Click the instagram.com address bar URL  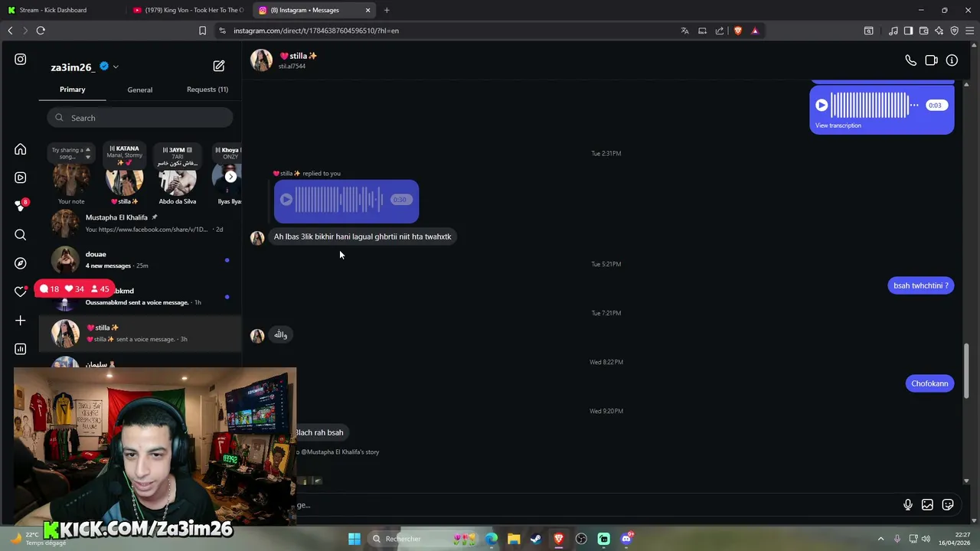click(x=316, y=31)
